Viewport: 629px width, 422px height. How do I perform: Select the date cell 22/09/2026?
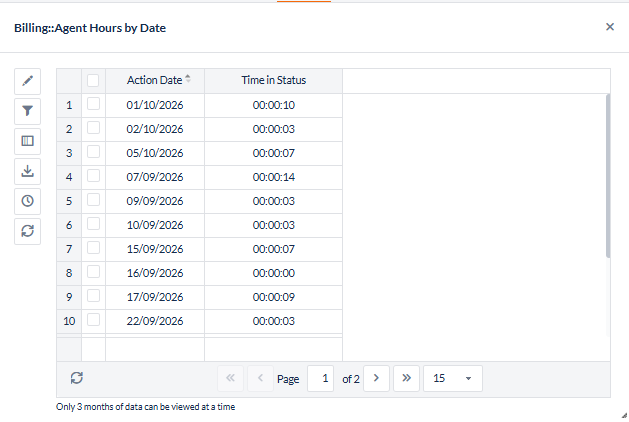click(x=155, y=321)
